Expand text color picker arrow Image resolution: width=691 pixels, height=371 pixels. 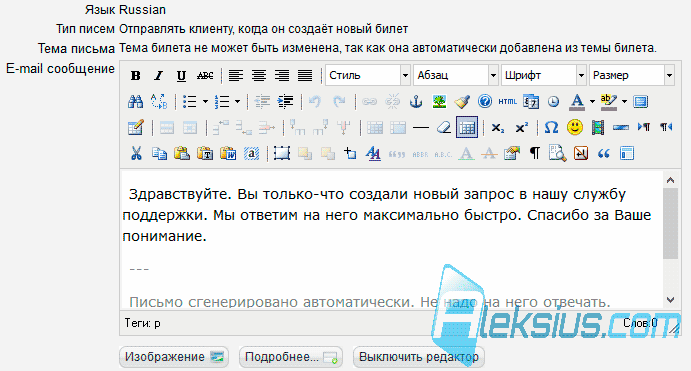(x=592, y=102)
